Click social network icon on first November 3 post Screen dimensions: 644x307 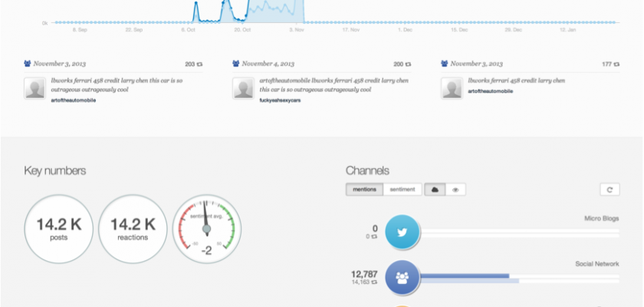point(28,64)
